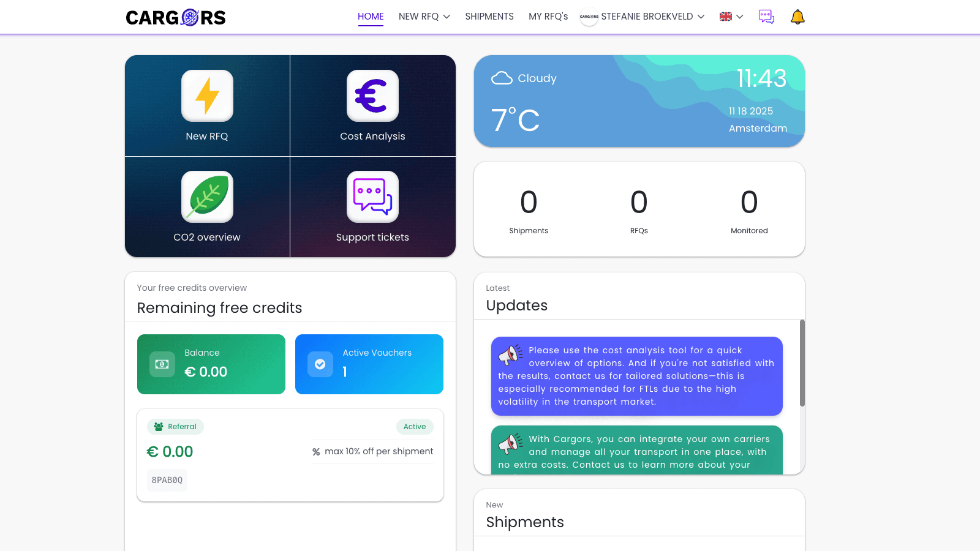
Task: Click the 11 18 2025 date
Action: pos(750,111)
